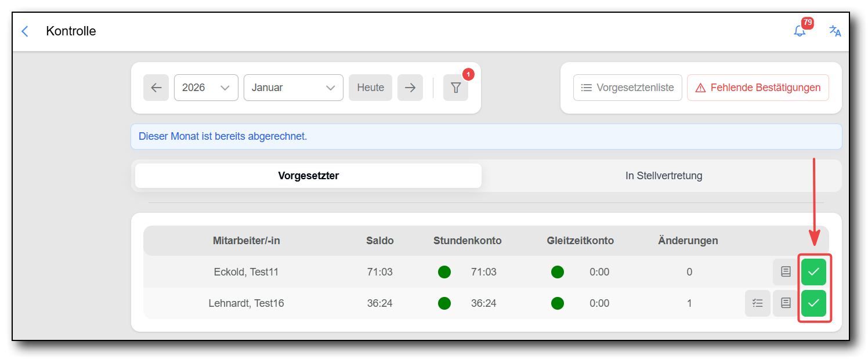The image size is (868, 359).
Task: Open the notifications bell with 79 badge
Action: pyautogui.click(x=800, y=31)
